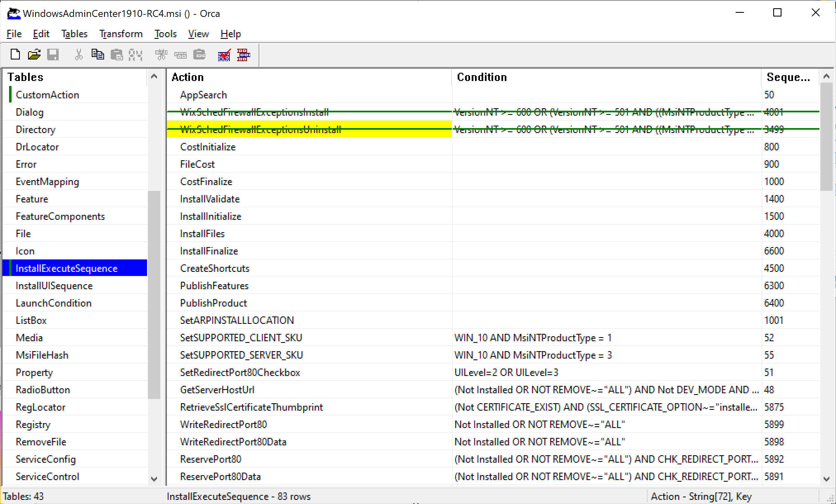Minimize the Orca window
This screenshot has height=504, width=836.
tap(740, 13)
